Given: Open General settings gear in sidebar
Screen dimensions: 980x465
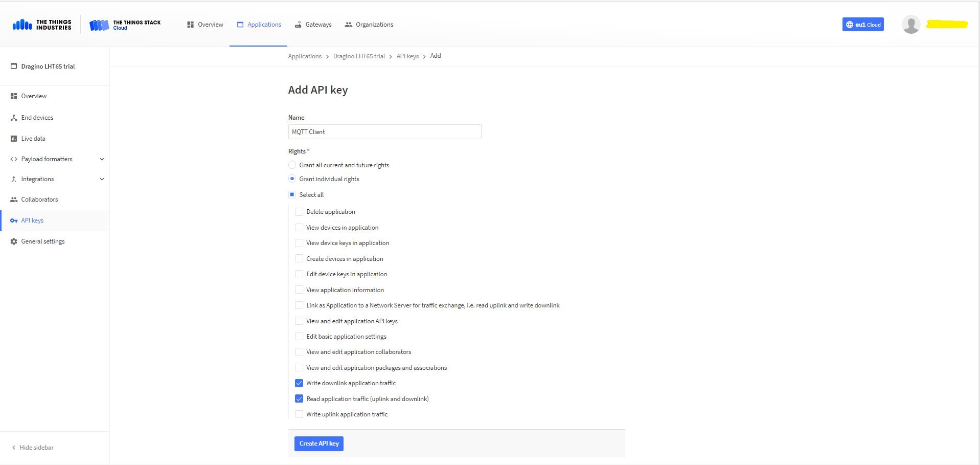Looking at the screenshot, I should [14, 241].
